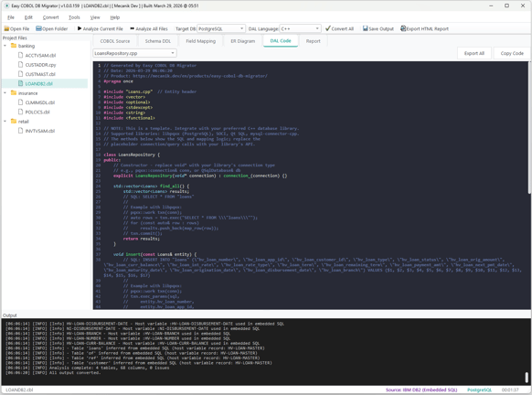The image size is (532, 395).
Task: Click the Open File toolbar icon
Action: coord(6,29)
